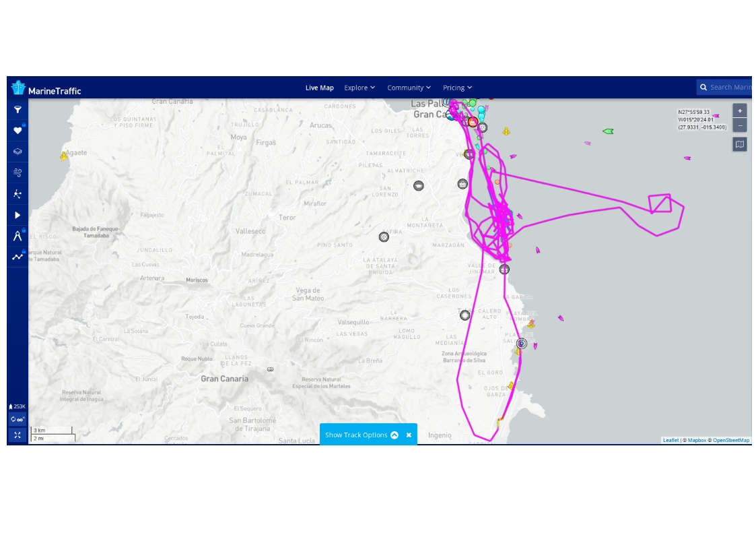Viewport: 756px width, 535px height.
Task: Click the coordinates readout box
Action: click(x=702, y=120)
